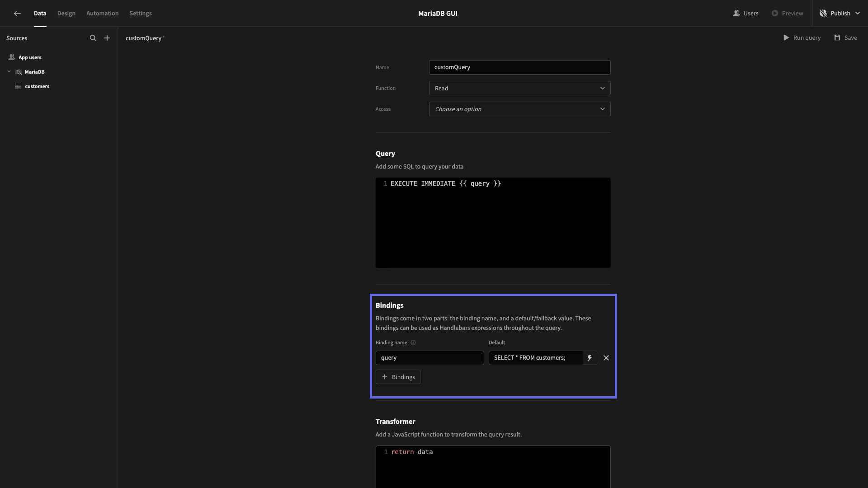Click the Binding name info icon
Image resolution: width=868 pixels, height=488 pixels.
point(413,343)
